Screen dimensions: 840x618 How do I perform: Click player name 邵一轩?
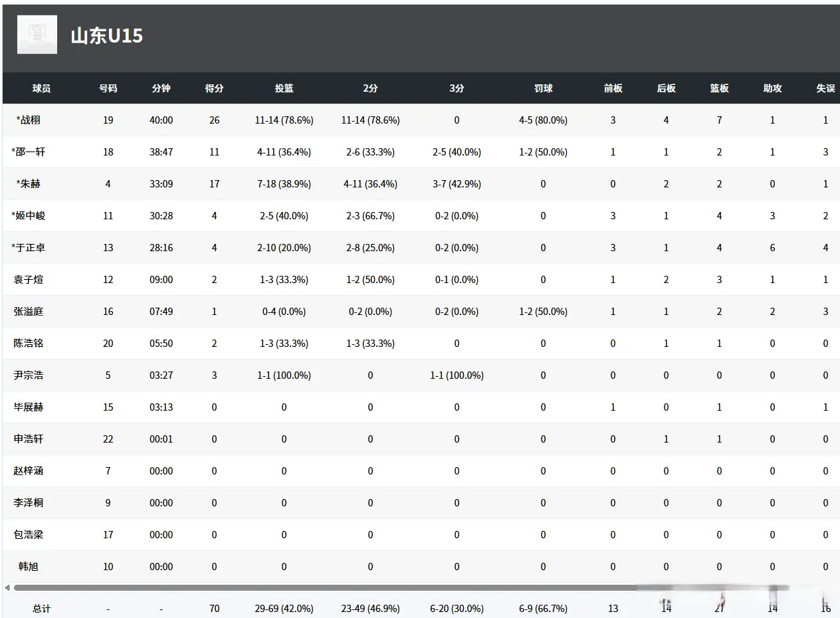tap(29, 152)
